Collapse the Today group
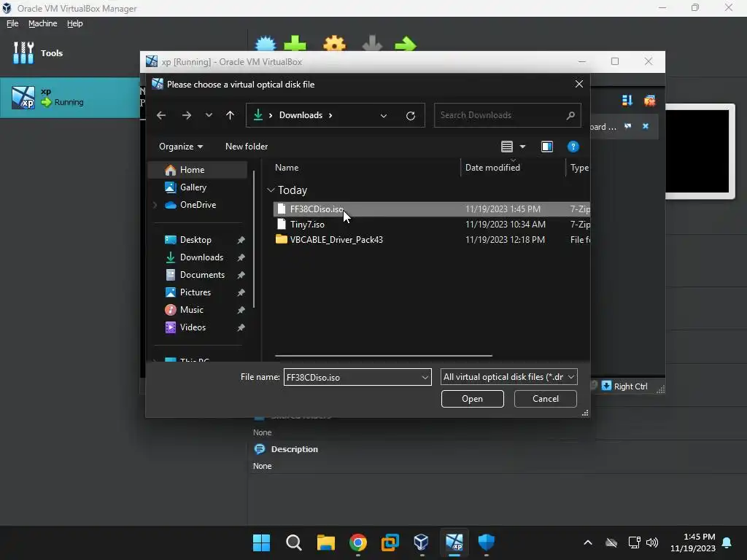 (x=271, y=190)
